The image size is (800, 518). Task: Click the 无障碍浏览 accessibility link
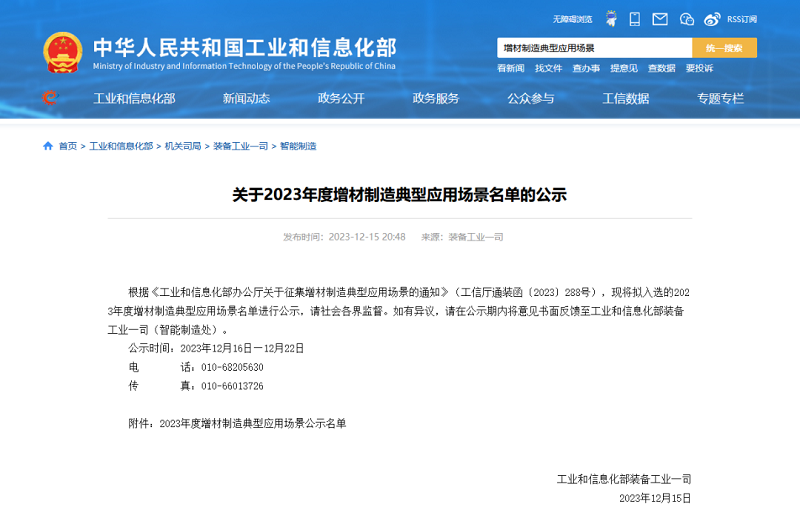(572, 19)
